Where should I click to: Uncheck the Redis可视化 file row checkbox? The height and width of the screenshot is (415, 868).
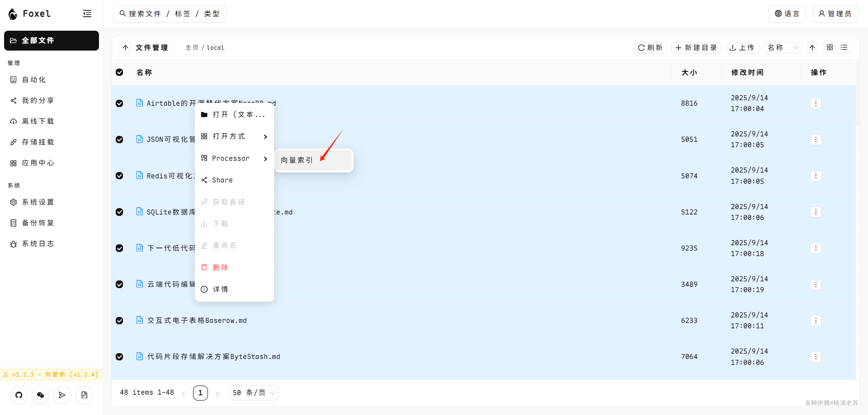pyautogui.click(x=119, y=176)
